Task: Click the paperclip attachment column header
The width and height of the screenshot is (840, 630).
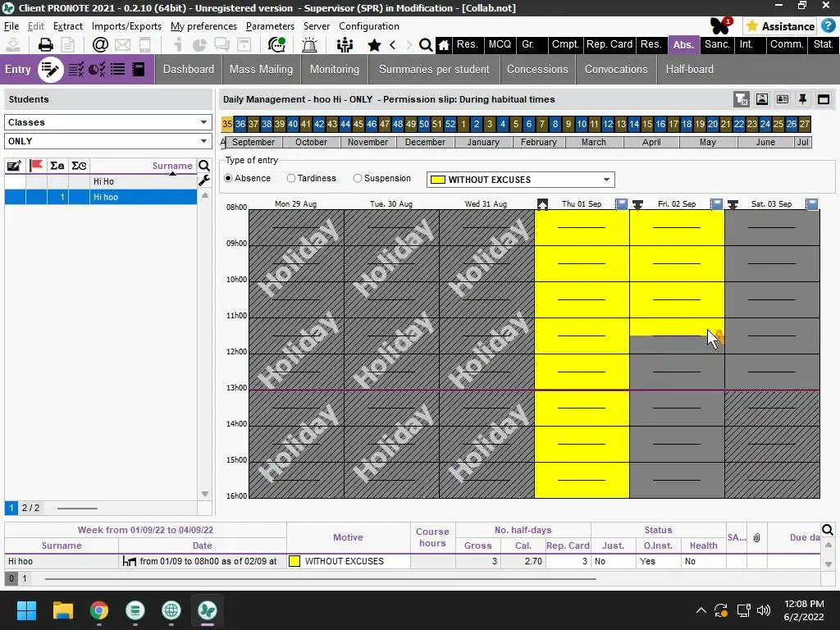Action: pyautogui.click(x=756, y=537)
